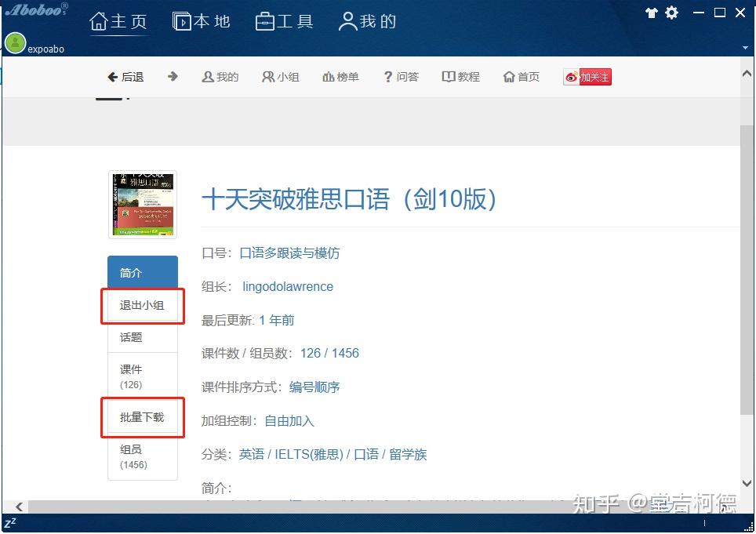
Task: Open the dropdown chevron below the close button
Action: coord(745,47)
